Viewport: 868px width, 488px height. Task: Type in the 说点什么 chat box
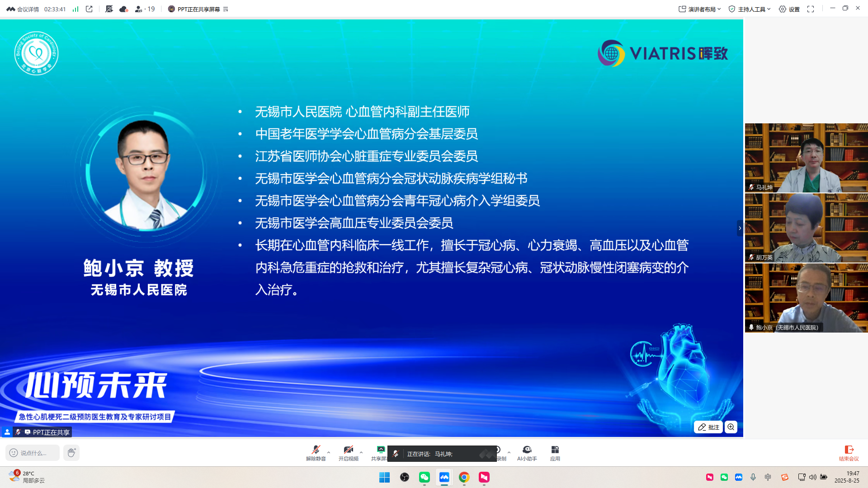point(33,453)
